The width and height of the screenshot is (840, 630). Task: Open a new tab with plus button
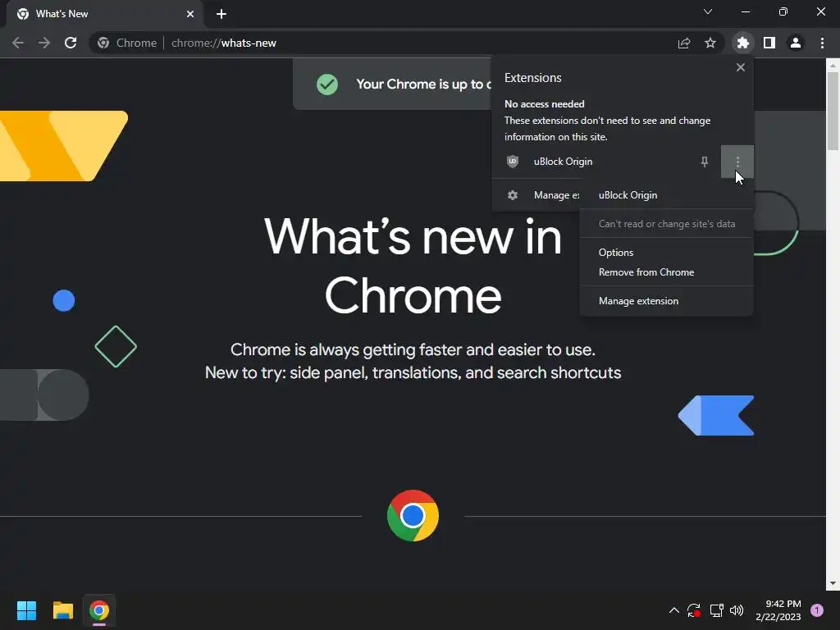[221, 14]
